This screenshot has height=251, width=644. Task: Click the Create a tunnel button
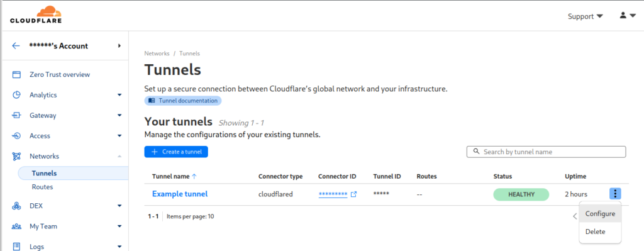176,152
